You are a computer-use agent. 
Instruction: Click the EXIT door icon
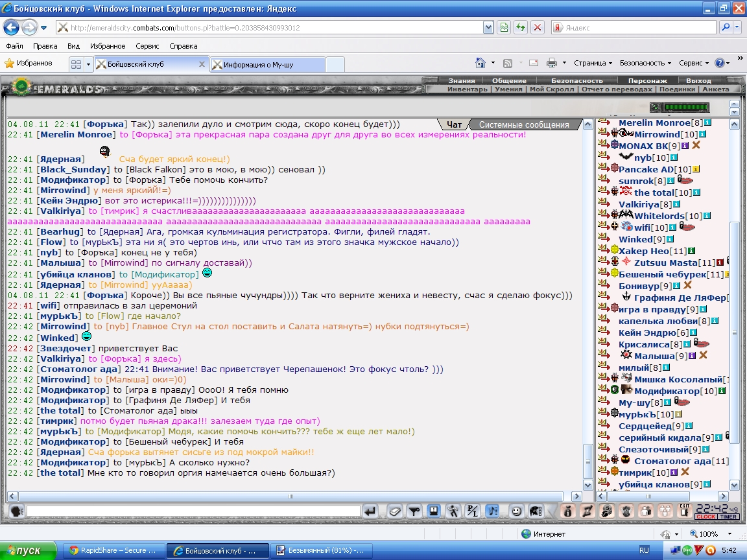coord(685,511)
